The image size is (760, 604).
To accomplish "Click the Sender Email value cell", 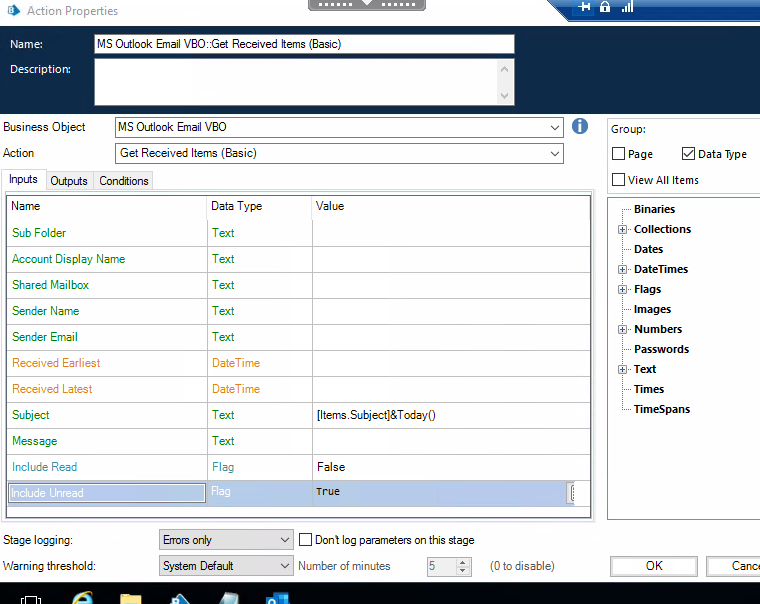I will pos(451,337).
